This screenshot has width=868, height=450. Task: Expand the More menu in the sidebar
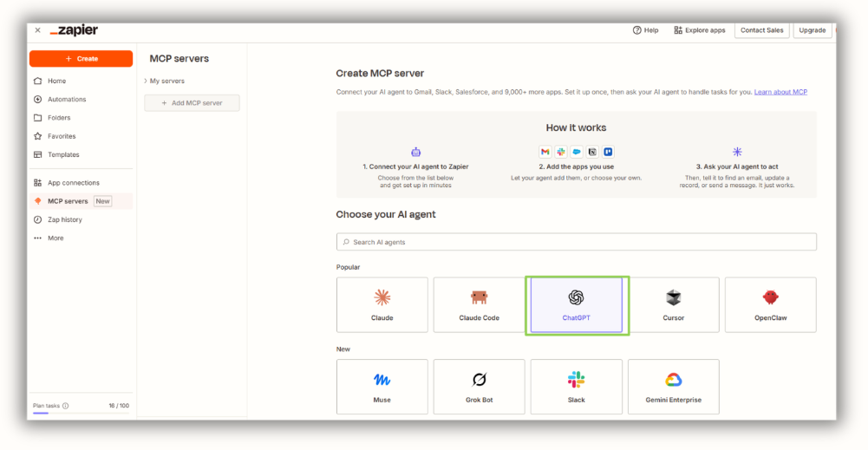pyautogui.click(x=81, y=238)
